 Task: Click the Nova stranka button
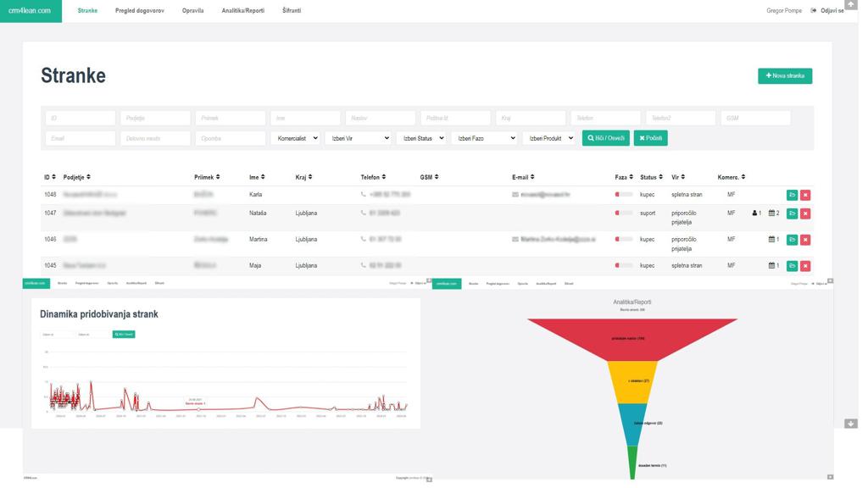[785, 75]
